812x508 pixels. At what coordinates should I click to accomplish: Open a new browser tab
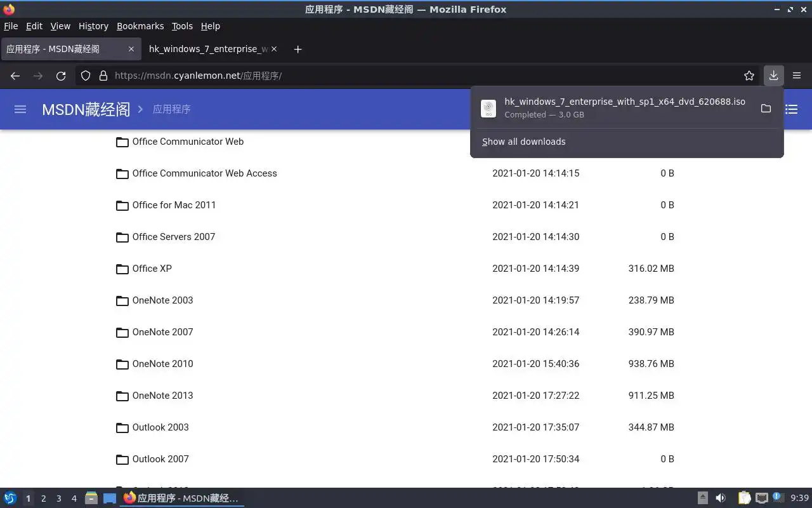(298, 49)
